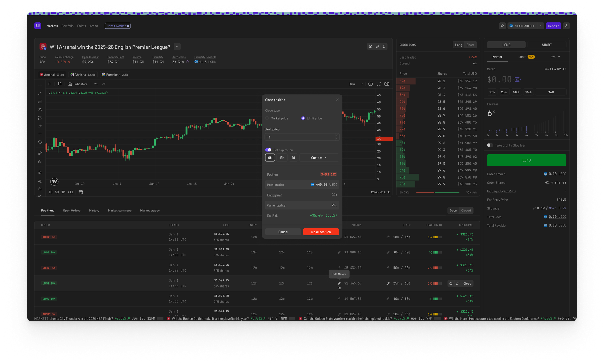Copy the market link icon

[x=377, y=47]
